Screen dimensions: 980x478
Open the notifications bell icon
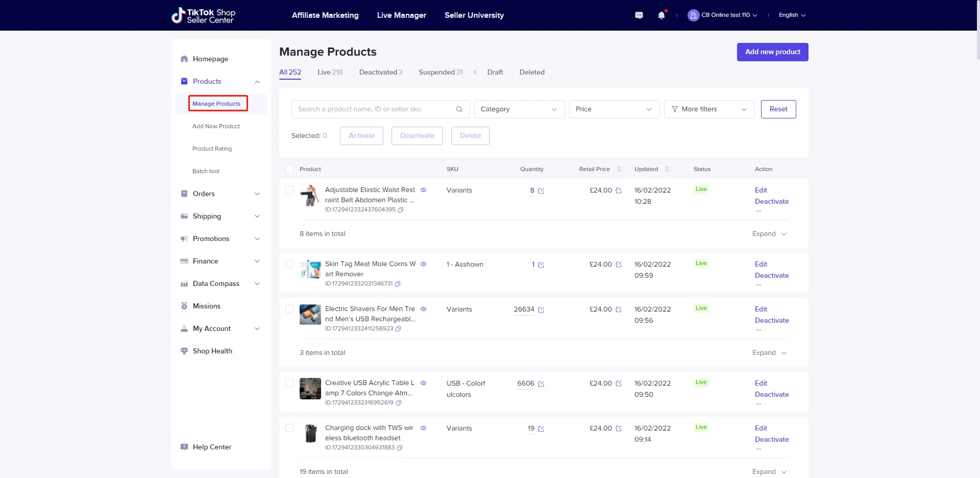661,15
